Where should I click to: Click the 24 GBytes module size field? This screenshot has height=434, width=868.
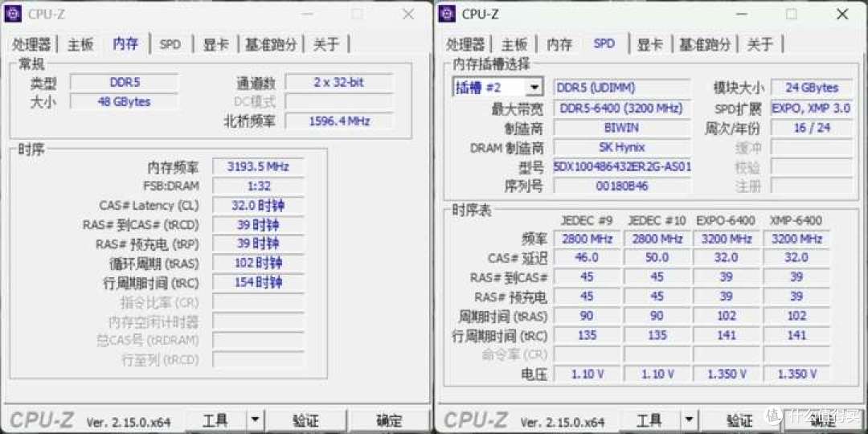click(x=812, y=88)
